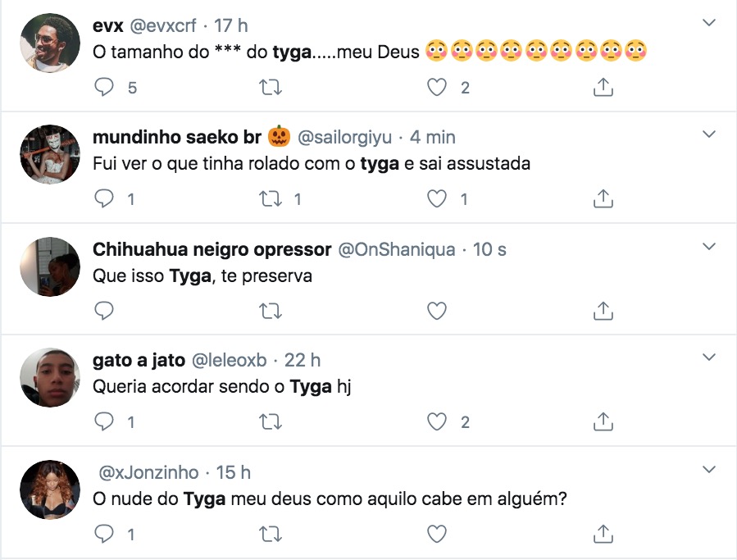Open @leleoxb's tweet timestamp link
Viewport: 737px width, 560px height.
click(x=305, y=360)
